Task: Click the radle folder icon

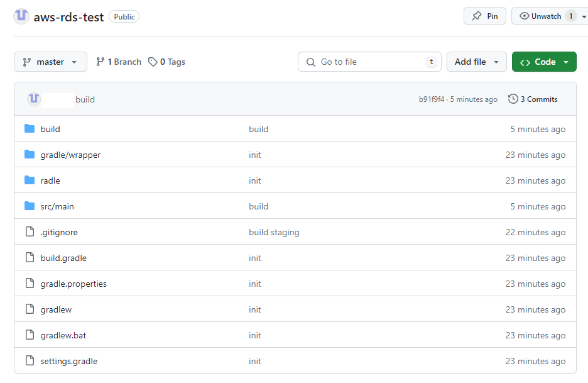Action: click(30, 180)
